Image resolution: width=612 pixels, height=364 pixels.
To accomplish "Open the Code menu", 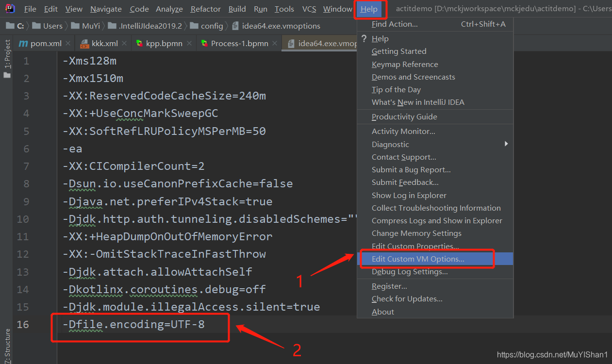I will pos(139,9).
